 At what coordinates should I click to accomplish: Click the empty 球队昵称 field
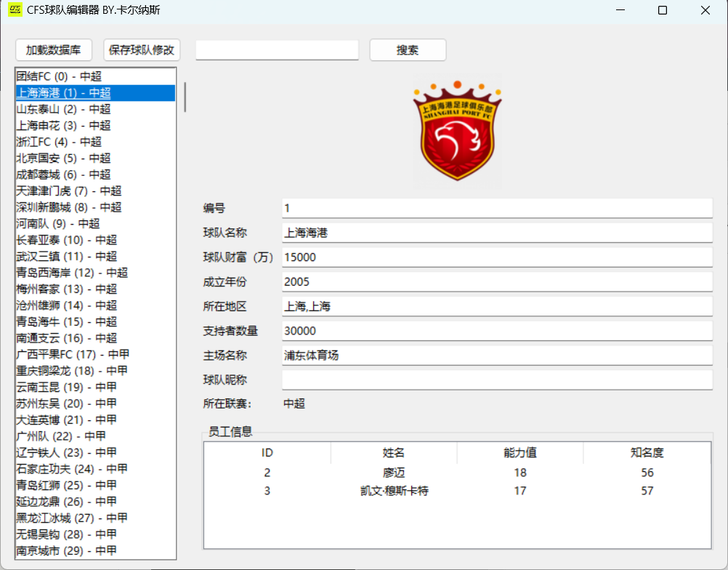[x=497, y=380]
